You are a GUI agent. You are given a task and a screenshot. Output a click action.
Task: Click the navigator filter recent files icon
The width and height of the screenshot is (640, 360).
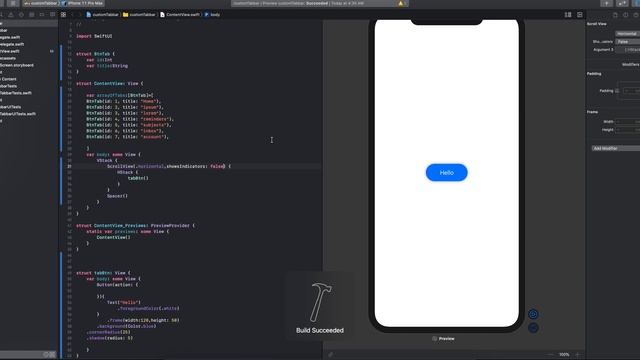tap(47, 354)
